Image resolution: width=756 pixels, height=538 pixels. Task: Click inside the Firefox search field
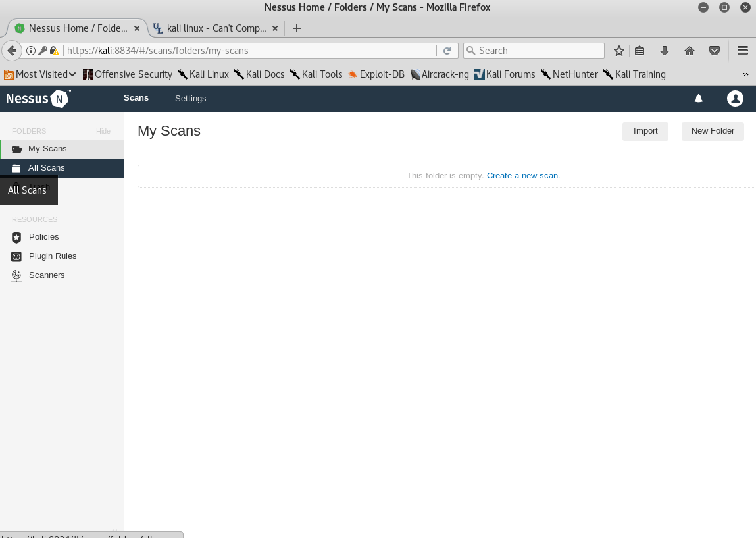click(x=533, y=50)
